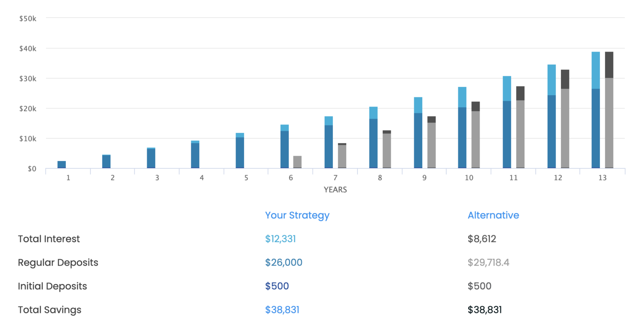Select the year 13 blue strategy bar
The width and height of the screenshot is (644, 331).
(595, 110)
